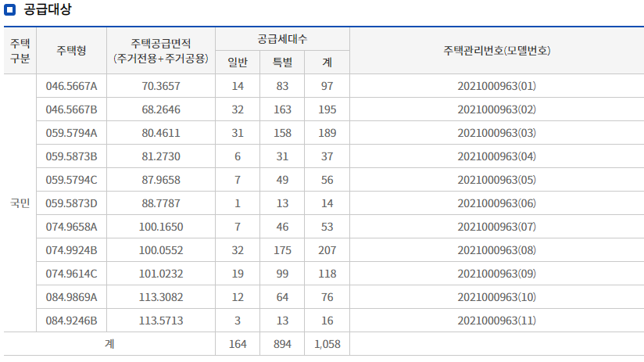The width and height of the screenshot is (644, 362).
Task: Click the 특별 sub-header
Action: coord(282,63)
